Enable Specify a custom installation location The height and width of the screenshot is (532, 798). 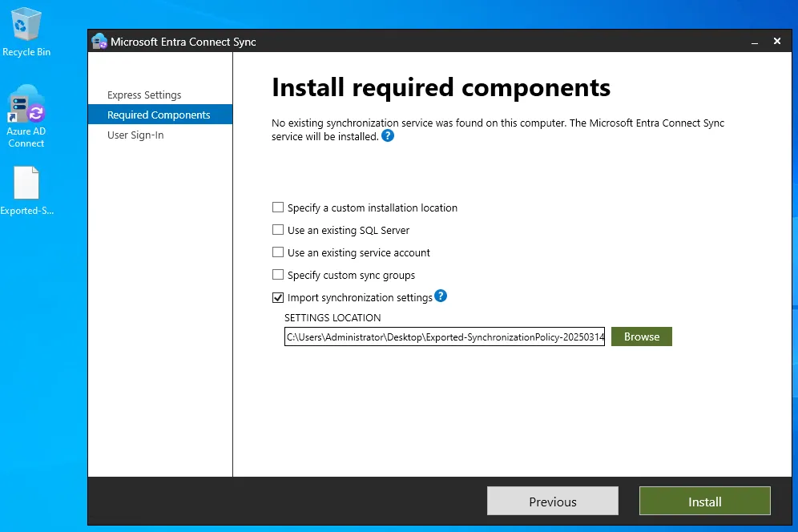278,207
